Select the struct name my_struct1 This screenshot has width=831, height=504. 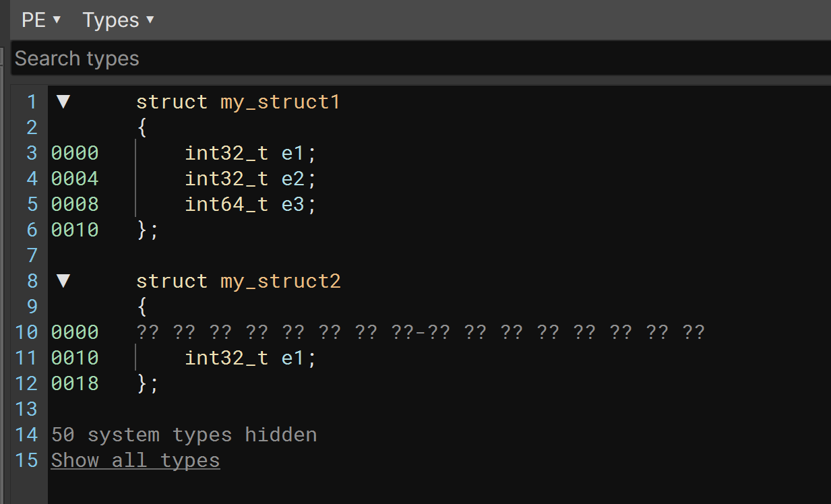(280, 102)
